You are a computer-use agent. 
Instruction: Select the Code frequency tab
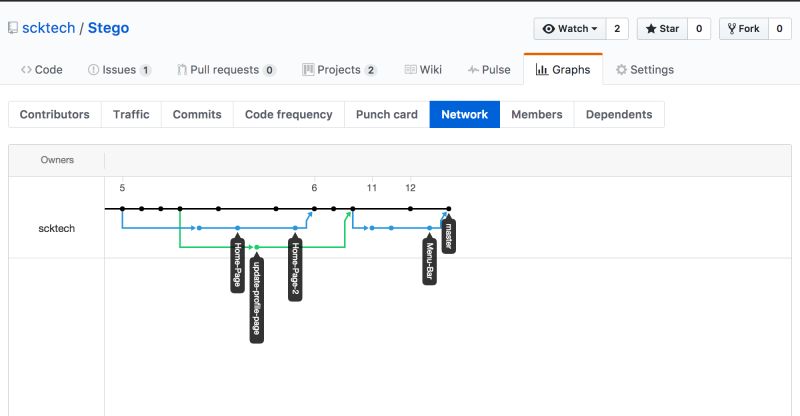click(288, 114)
